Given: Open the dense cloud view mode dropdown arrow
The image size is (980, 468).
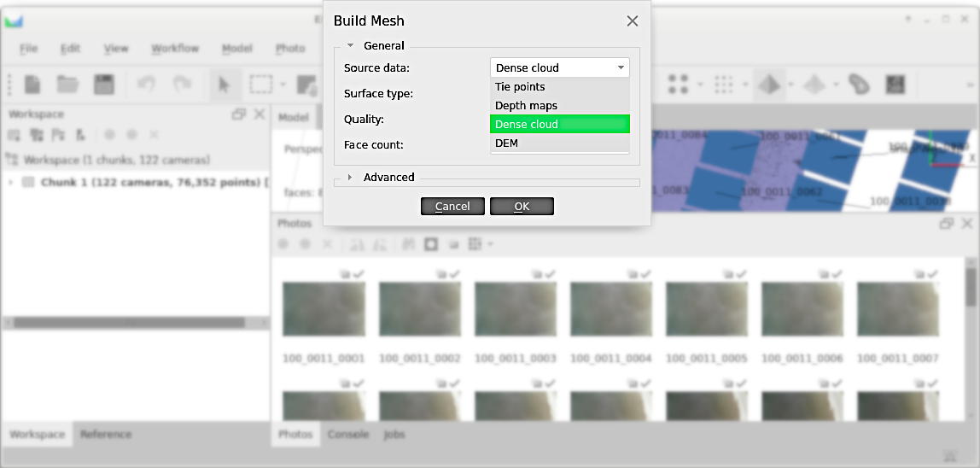Looking at the screenshot, I should 745,84.
